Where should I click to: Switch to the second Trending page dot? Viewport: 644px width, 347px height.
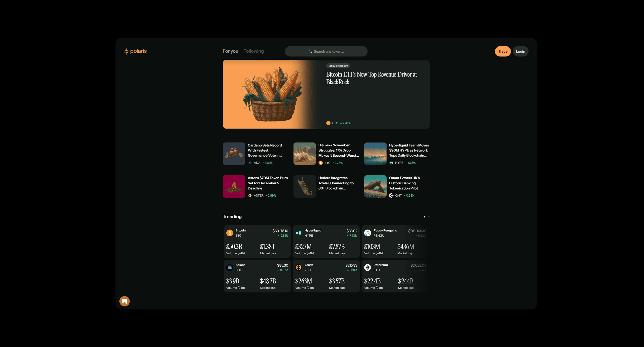tap(429, 217)
